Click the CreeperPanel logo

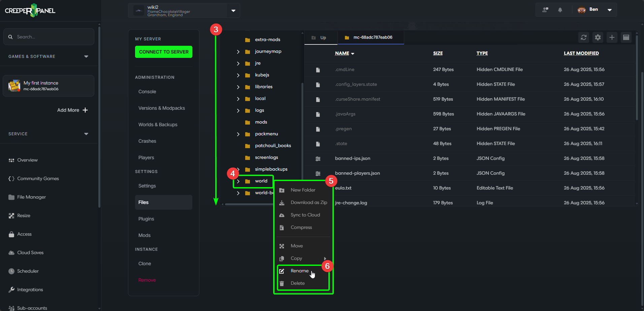pyautogui.click(x=30, y=10)
